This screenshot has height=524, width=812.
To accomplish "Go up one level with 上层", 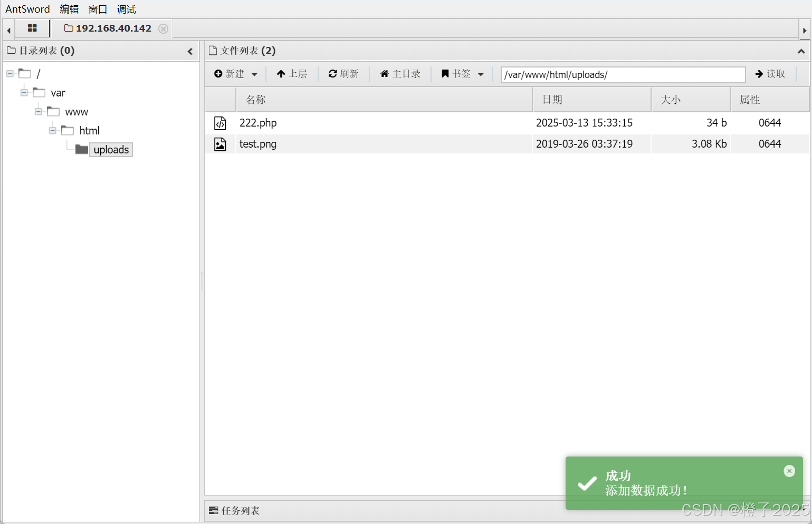I will click(x=292, y=74).
